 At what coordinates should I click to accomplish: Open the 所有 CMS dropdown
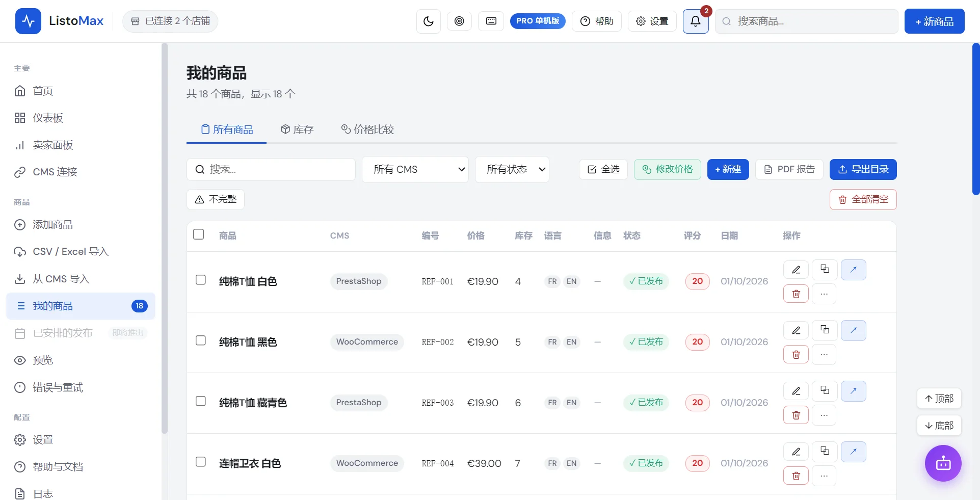pyautogui.click(x=415, y=169)
